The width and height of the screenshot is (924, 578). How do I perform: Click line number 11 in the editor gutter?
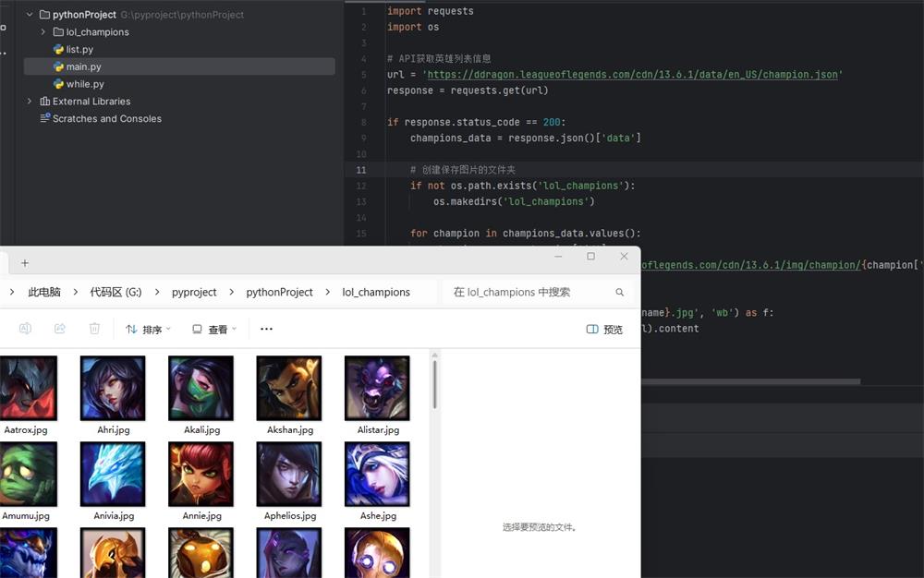(361, 170)
